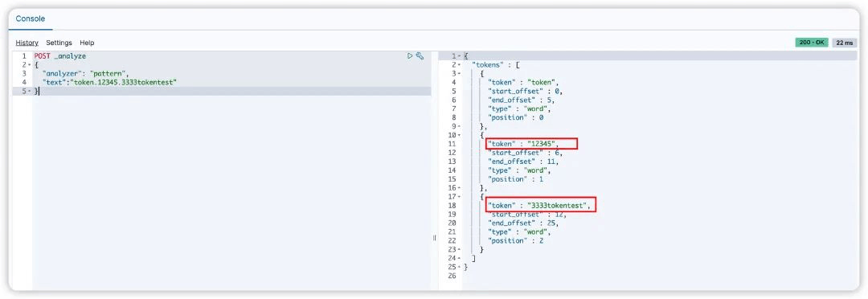Screen dimensions: 868x299
Task: Click the 200 - OK status badge
Action: pos(812,43)
